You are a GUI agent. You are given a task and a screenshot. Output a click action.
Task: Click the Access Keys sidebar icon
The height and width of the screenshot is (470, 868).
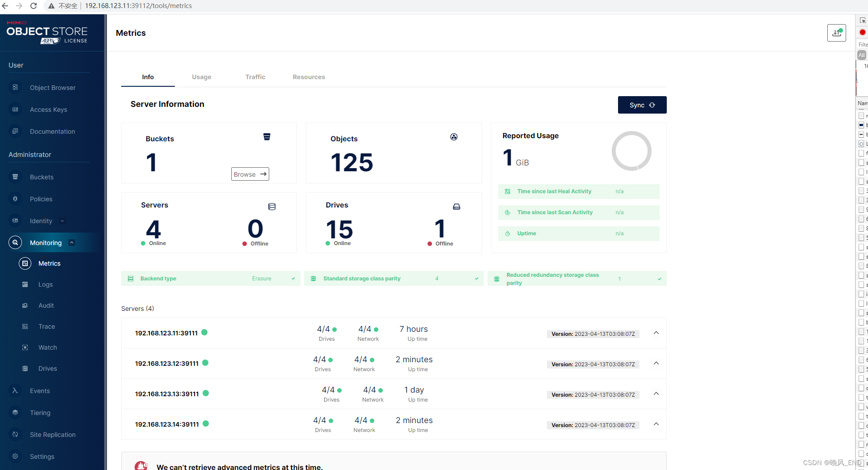coord(15,109)
